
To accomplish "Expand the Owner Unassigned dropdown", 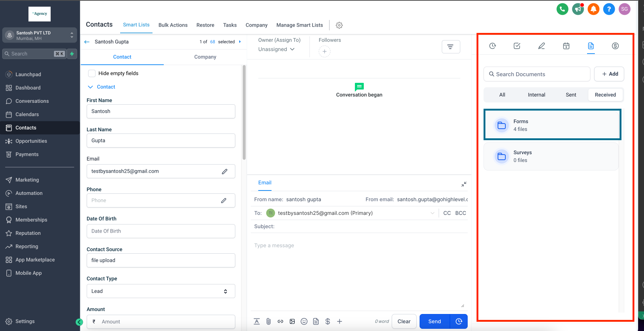I will 277,49.
